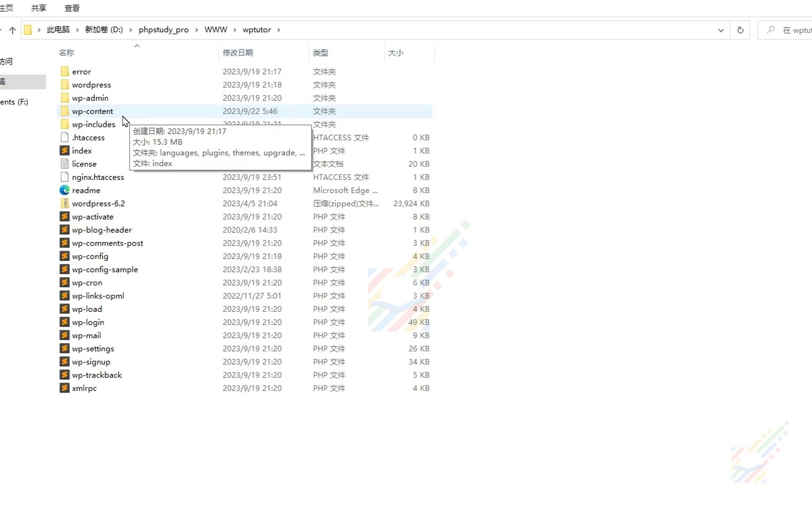This screenshot has width=812, height=508.
Task: Click the 2023/9/22 5:46 date cell
Action: point(250,111)
